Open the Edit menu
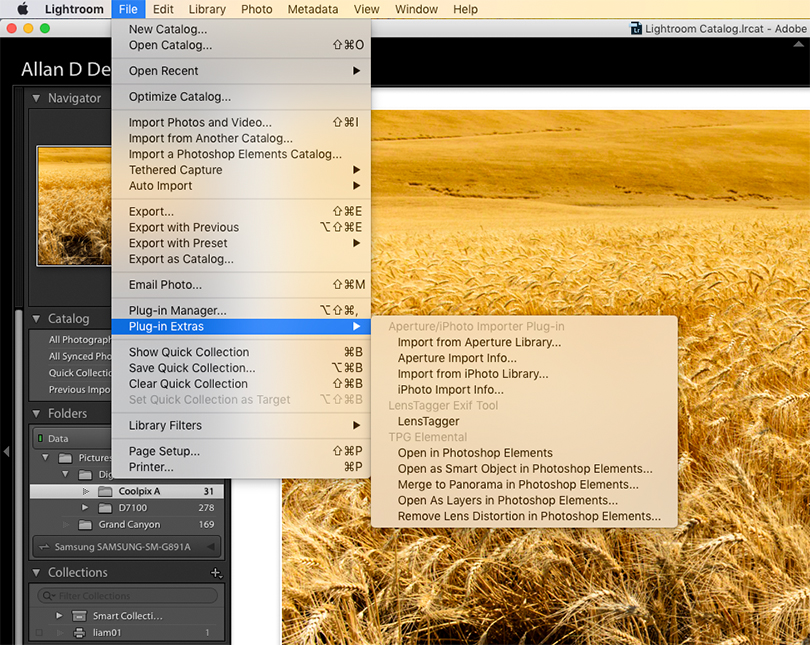The image size is (810, 645). (163, 9)
